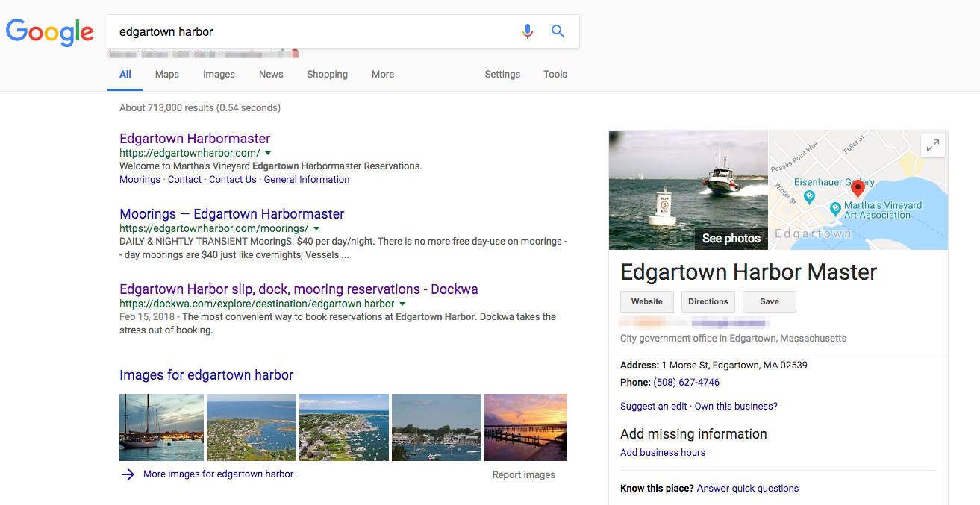Expand the map with the fullscreen icon
This screenshot has width=980, height=505.
pyautogui.click(x=933, y=145)
